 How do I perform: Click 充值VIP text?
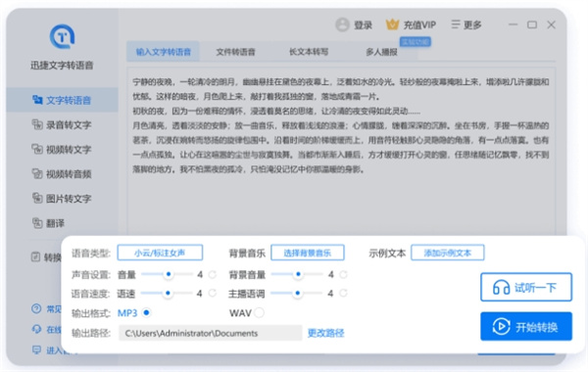(x=419, y=25)
